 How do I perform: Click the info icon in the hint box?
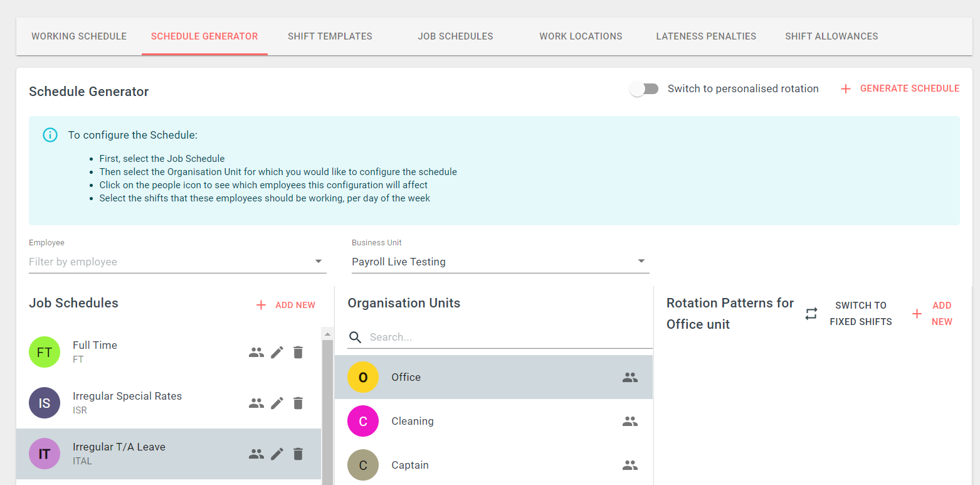[x=50, y=135]
